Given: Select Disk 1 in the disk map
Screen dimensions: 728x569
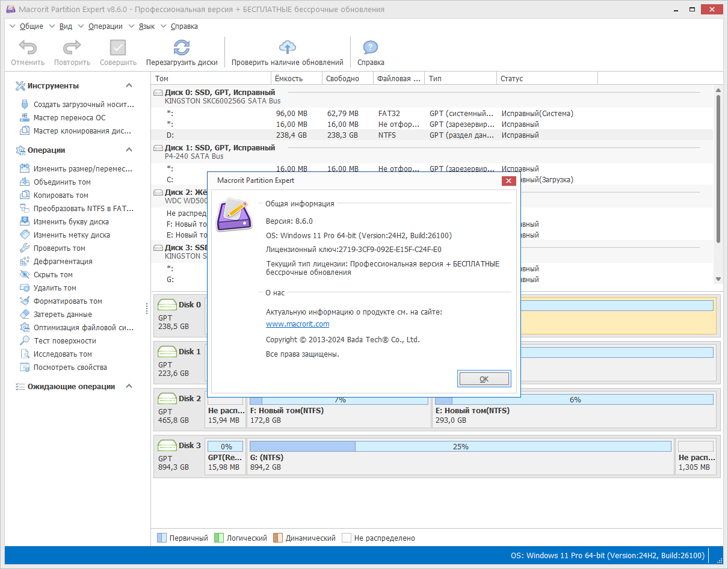Looking at the screenshot, I should 179,362.
